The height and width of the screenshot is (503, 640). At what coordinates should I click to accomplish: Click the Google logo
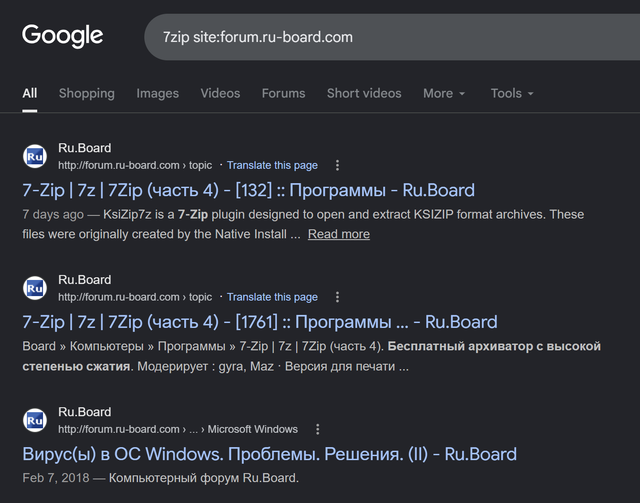click(x=62, y=36)
